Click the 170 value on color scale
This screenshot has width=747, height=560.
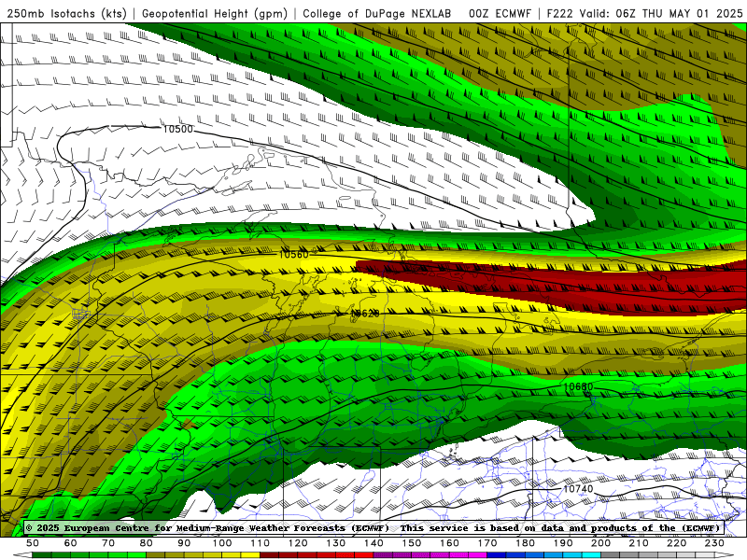(487, 543)
